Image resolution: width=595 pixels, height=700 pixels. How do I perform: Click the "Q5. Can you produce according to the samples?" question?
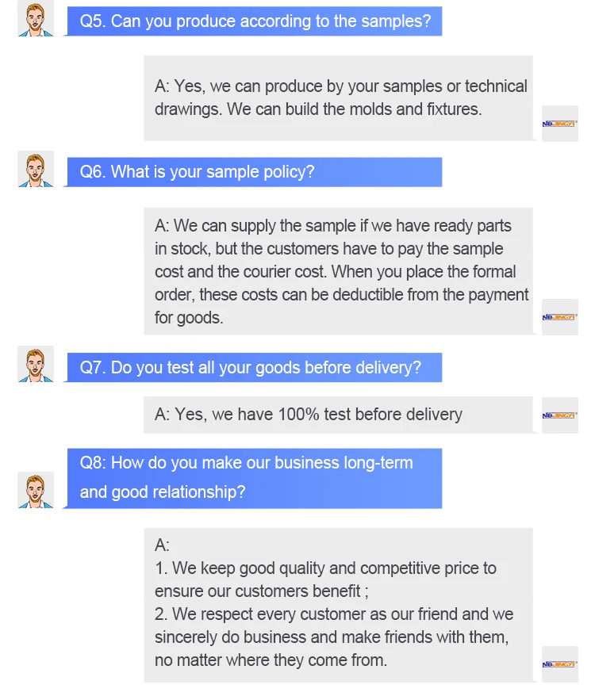click(x=255, y=21)
